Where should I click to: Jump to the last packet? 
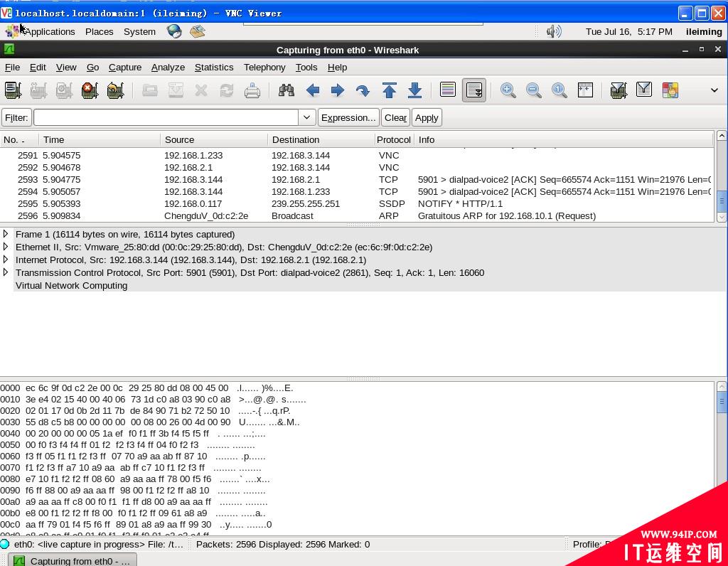point(414,90)
